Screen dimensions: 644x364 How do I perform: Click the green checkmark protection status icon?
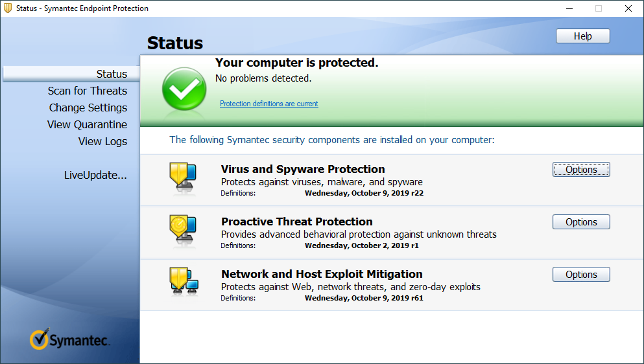(184, 88)
